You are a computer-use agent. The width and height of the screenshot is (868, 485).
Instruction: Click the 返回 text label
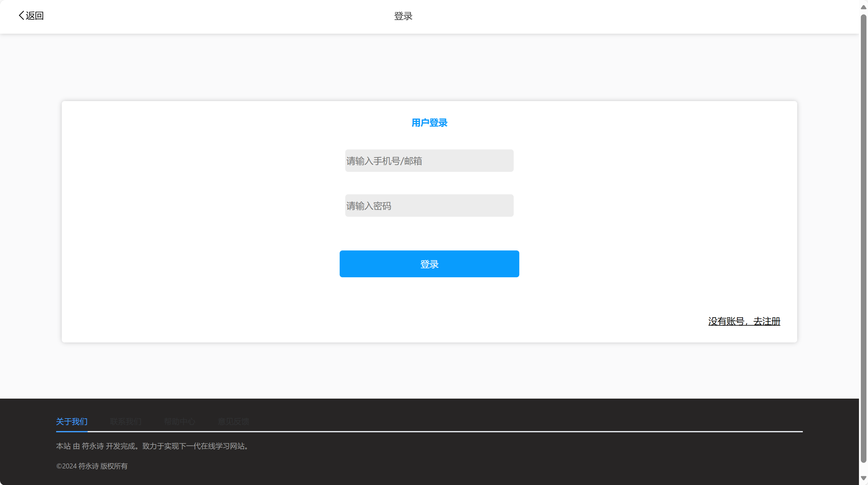[35, 16]
